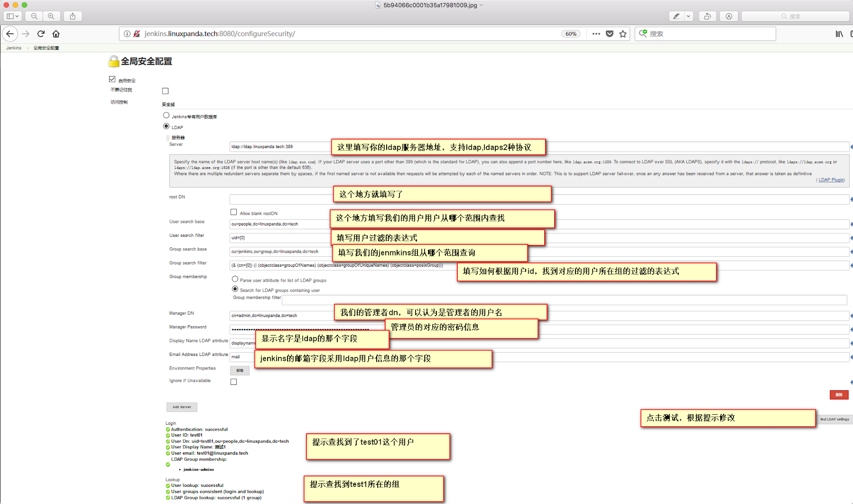Click 新增 Environment Properties button
Viewport: 853px width, 504px height.
click(240, 370)
